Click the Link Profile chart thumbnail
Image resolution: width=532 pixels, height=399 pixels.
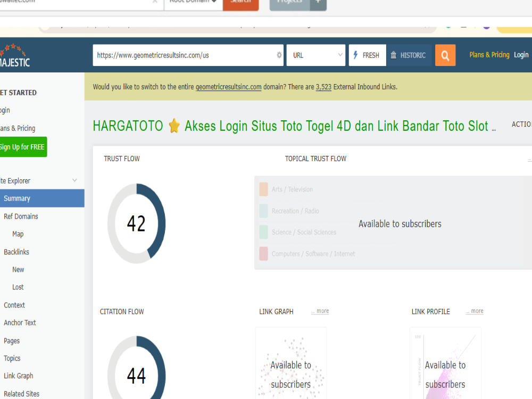pos(445,363)
